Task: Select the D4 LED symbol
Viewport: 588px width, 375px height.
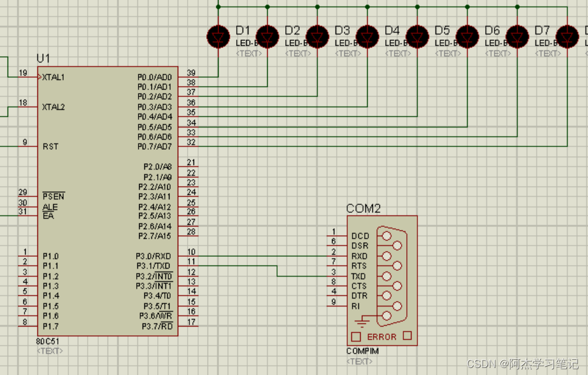Action: coord(368,36)
